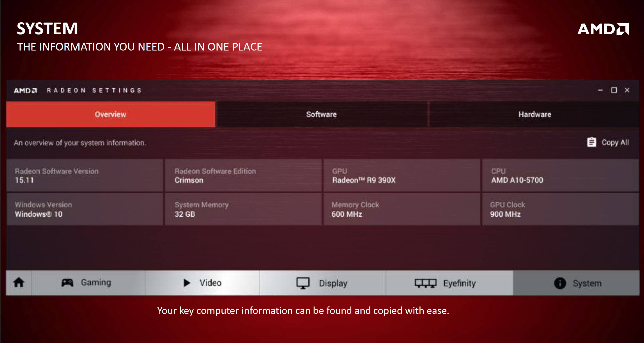Select the Windows® 10 version value
The width and height of the screenshot is (644, 343).
pyautogui.click(x=39, y=214)
